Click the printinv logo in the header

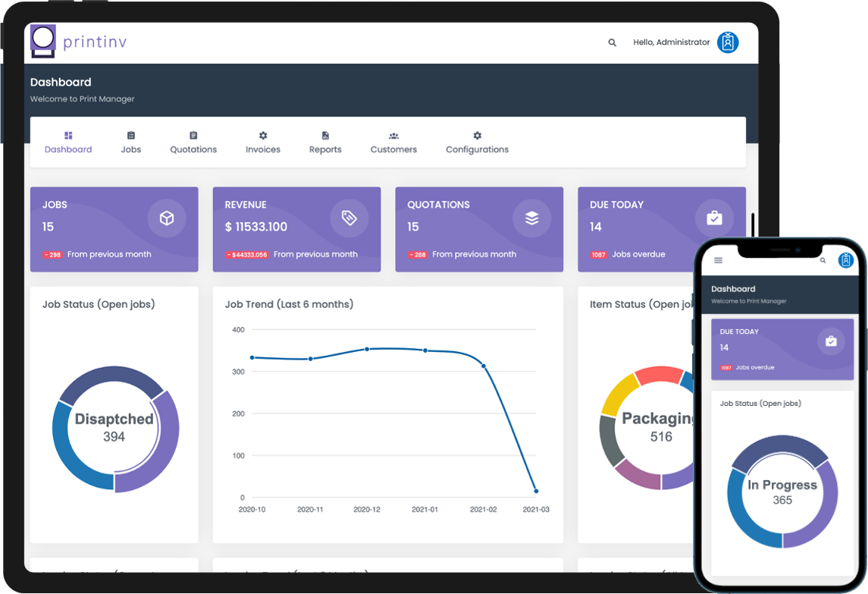78,42
